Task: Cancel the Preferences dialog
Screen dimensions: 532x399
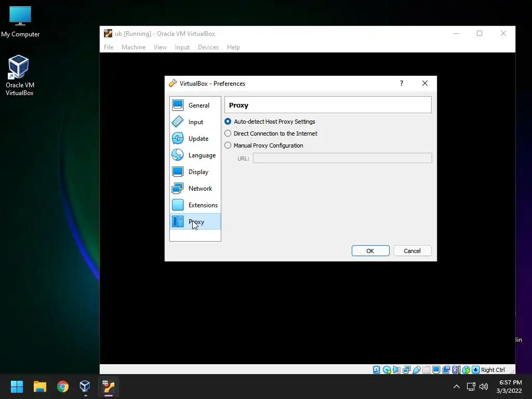Action: coord(412,251)
